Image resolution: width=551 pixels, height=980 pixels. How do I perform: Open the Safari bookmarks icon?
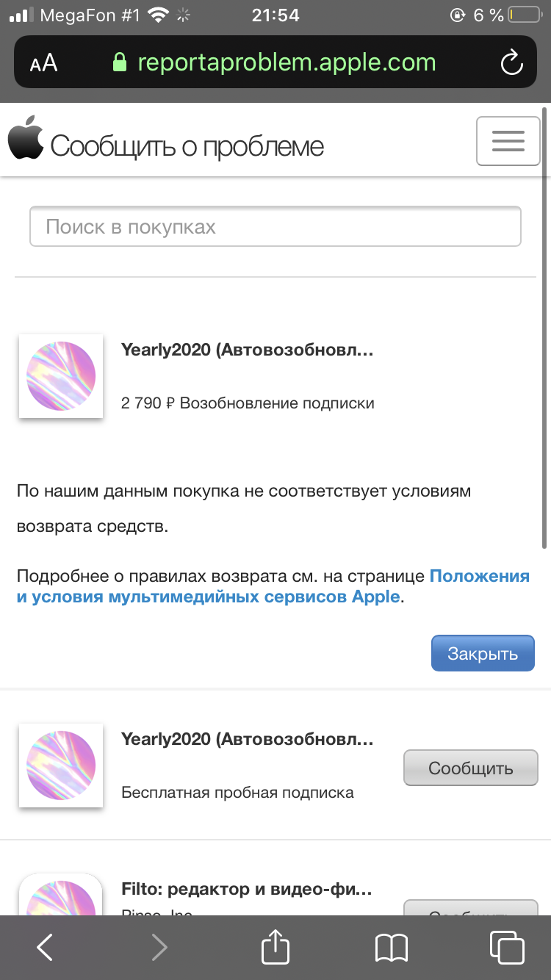click(391, 948)
